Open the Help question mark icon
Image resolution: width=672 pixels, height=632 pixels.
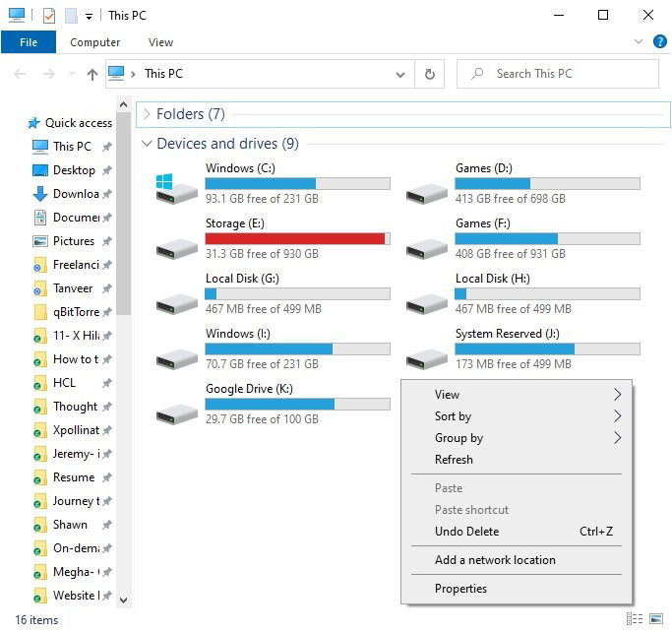click(x=659, y=41)
